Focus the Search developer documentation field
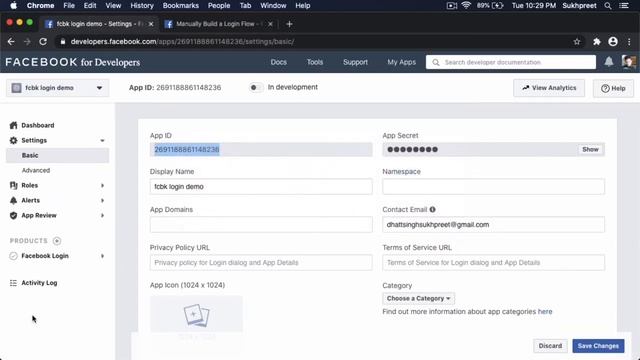This screenshot has height=360, width=640. click(511, 62)
